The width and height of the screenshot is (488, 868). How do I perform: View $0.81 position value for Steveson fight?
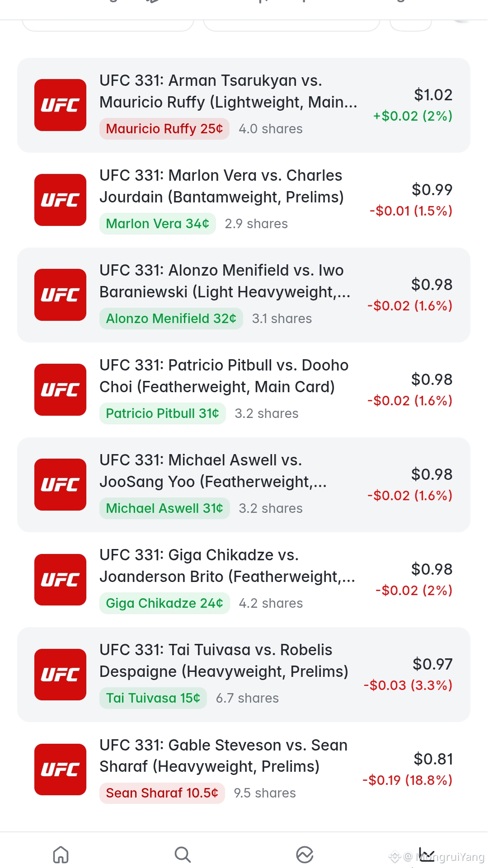[433, 759]
